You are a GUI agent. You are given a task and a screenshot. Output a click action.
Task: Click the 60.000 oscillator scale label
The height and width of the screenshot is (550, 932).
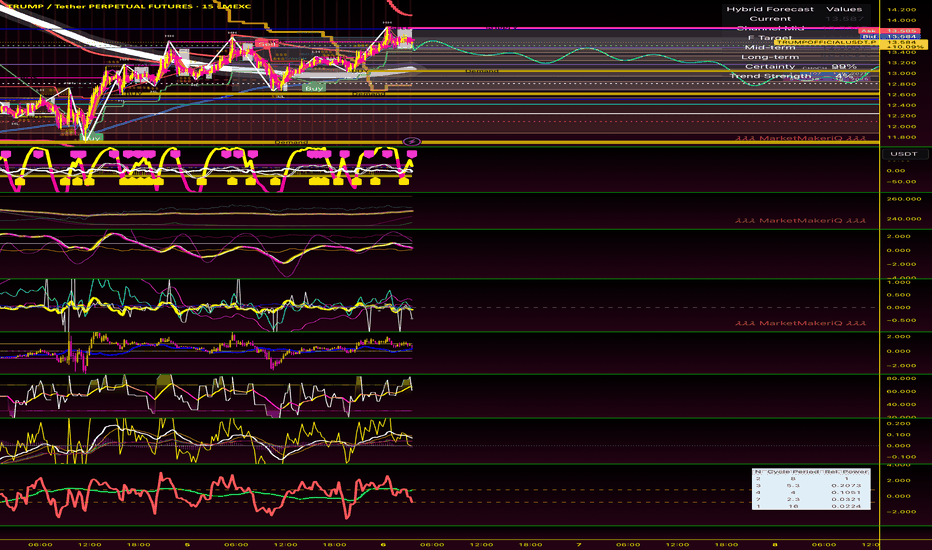point(901,391)
